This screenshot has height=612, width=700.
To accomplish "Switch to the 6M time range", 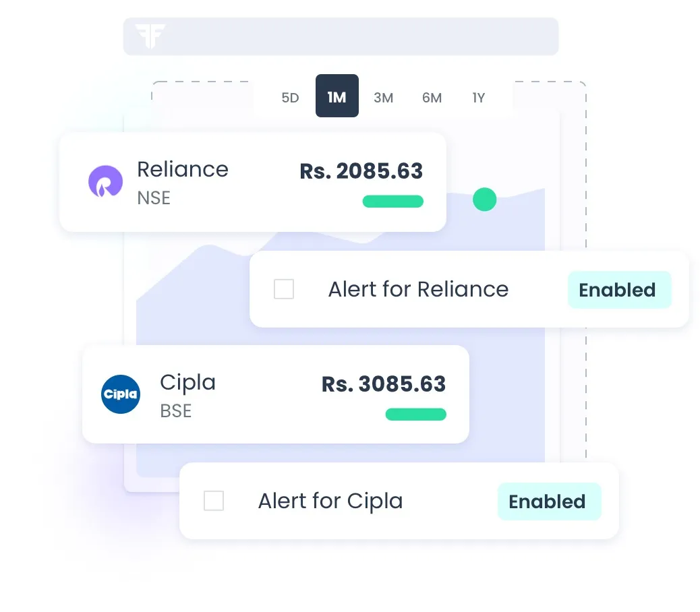I will tap(432, 98).
